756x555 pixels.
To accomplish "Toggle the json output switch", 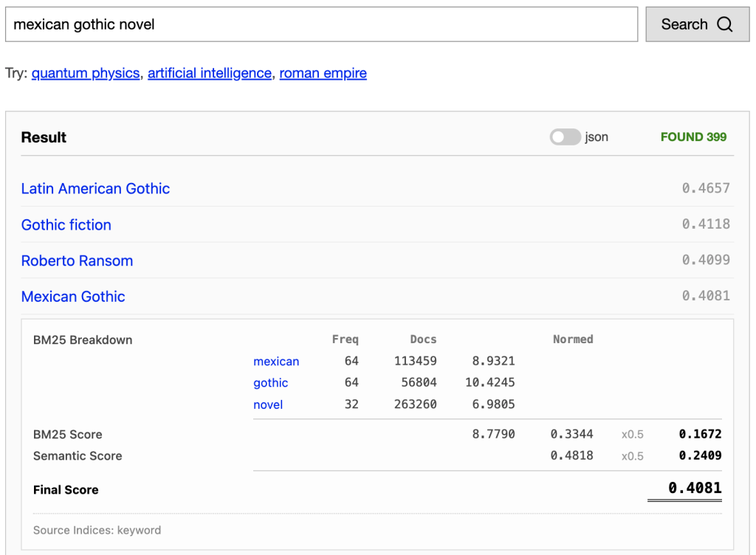I will [565, 137].
